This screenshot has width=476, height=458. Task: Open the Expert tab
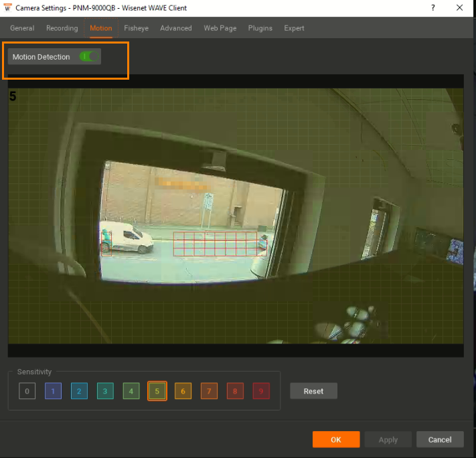(294, 28)
